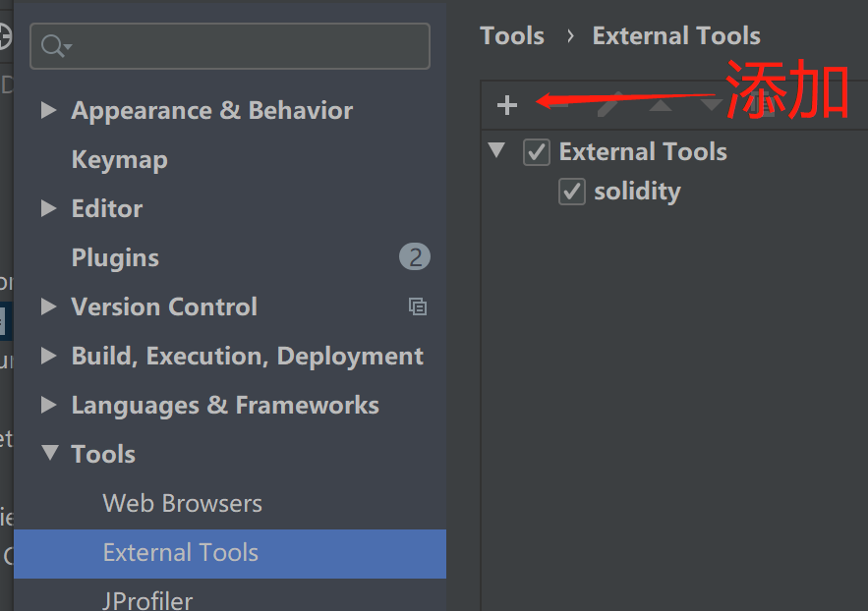The image size is (868, 611).
Task: Click the plus icon to add a tool
Action: pos(507,105)
